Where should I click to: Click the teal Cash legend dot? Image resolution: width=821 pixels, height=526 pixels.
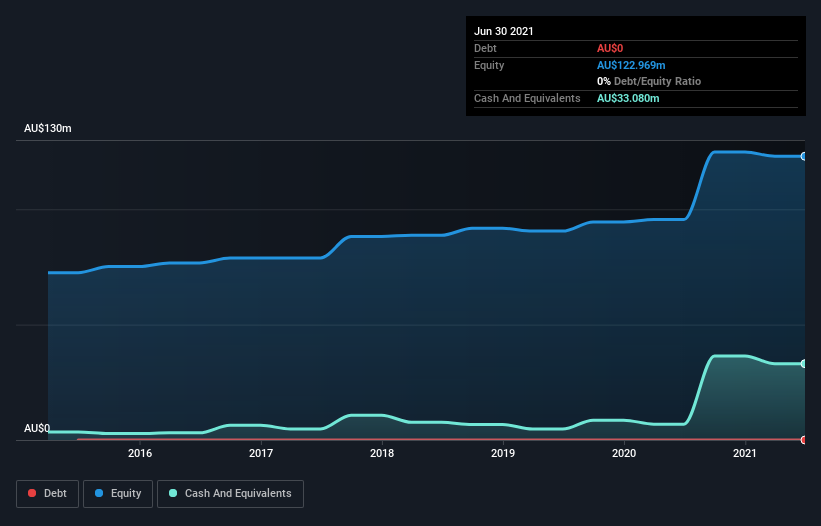click(173, 493)
